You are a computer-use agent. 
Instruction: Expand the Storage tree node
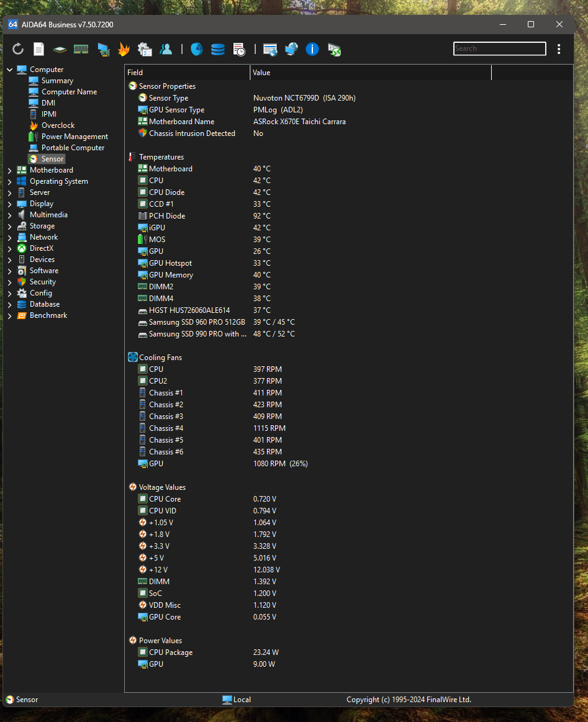click(x=10, y=226)
